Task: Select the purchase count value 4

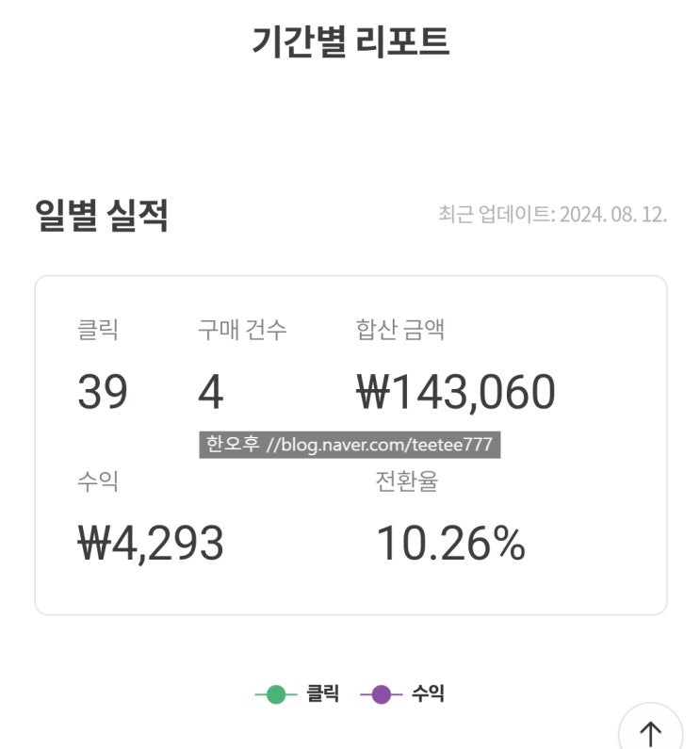Action: point(210,392)
